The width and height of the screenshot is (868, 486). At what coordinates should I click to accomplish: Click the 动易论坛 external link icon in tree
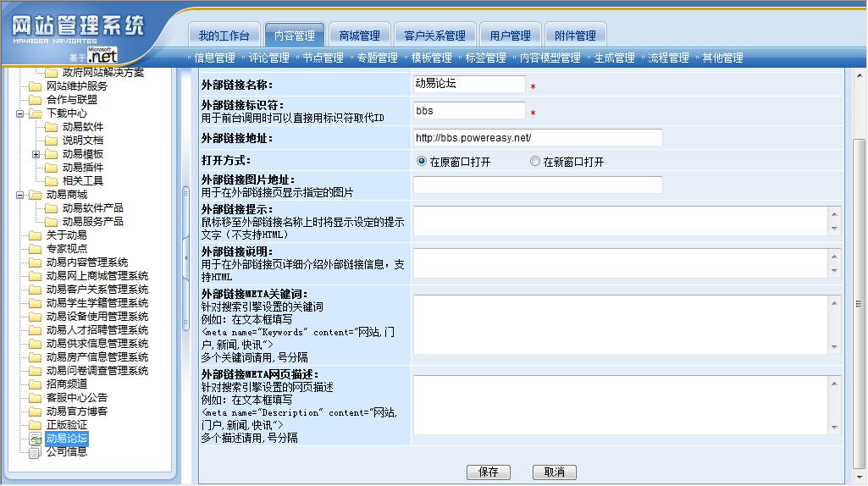click(35, 439)
